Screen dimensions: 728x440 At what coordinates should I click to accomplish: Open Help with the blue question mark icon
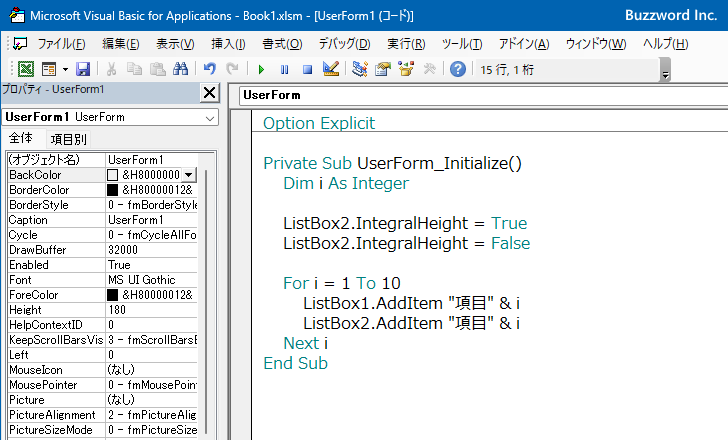coord(458,69)
